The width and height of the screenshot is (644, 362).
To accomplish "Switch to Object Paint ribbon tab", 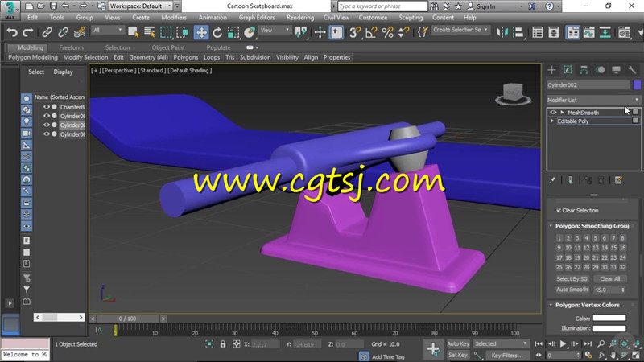I will point(168,47).
